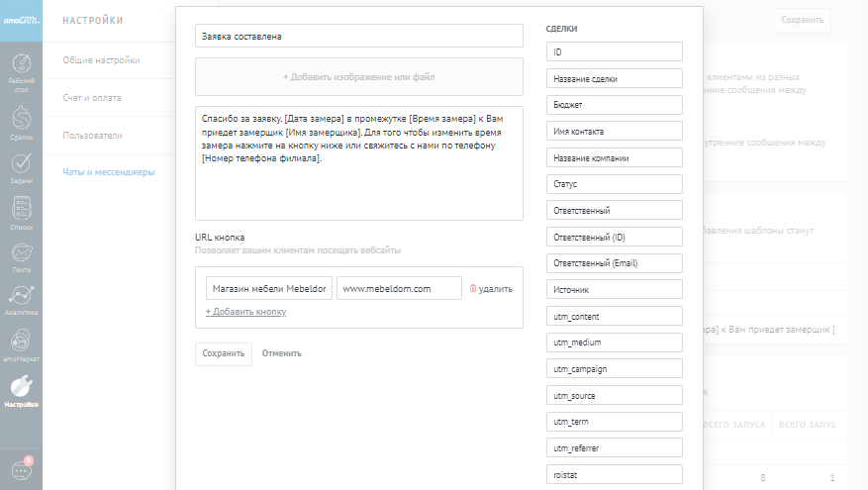Open Задачи in the left sidebar
The height and width of the screenshot is (490, 868).
coord(21,168)
